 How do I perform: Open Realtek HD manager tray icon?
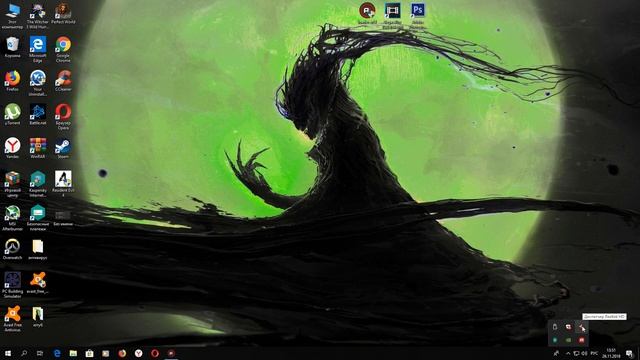point(582,327)
